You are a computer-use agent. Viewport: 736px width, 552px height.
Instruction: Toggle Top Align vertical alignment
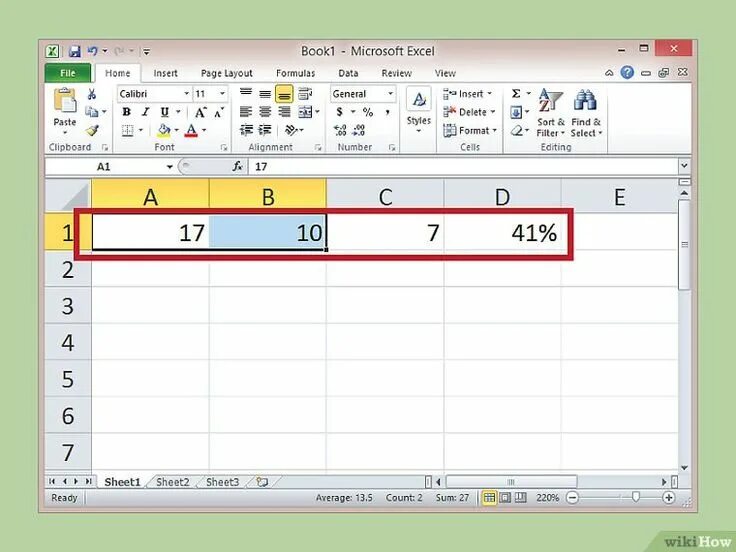(x=246, y=93)
